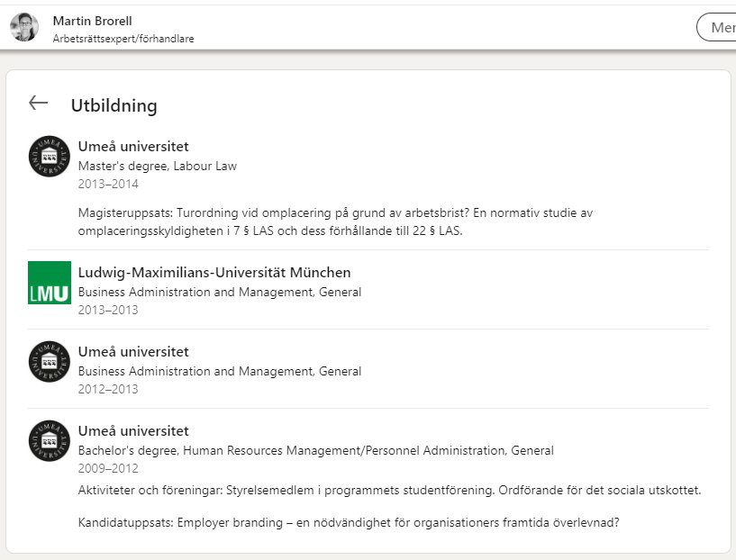This screenshot has width=736, height=560.
Task: Click Umeå logo next to Bachelor's degree entry
Action: (x=49, y=441)
